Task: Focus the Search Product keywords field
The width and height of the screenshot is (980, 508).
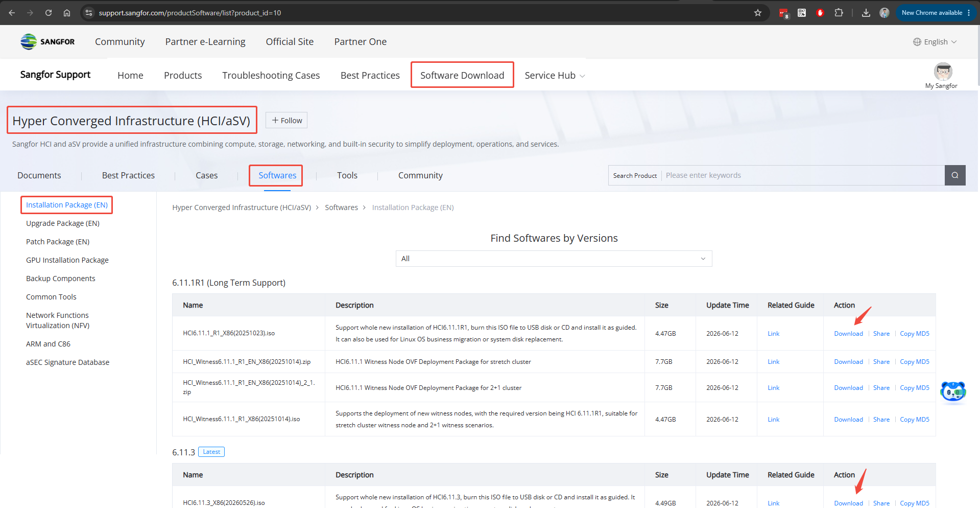Action: pos(803,175)
